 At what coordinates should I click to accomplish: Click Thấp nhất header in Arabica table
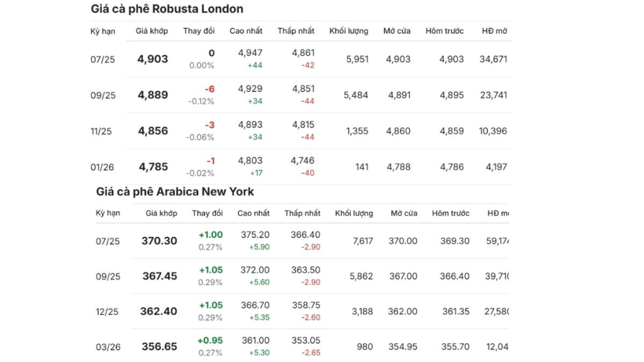point(302,213)
